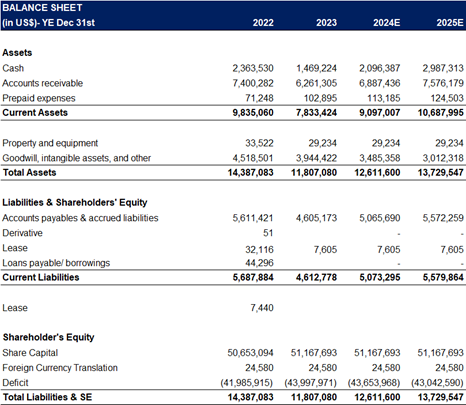Click Loans payable/ borrowings value 44,296
The width and height of the screenshot is (466, 405).
click(x=259, y=263)
